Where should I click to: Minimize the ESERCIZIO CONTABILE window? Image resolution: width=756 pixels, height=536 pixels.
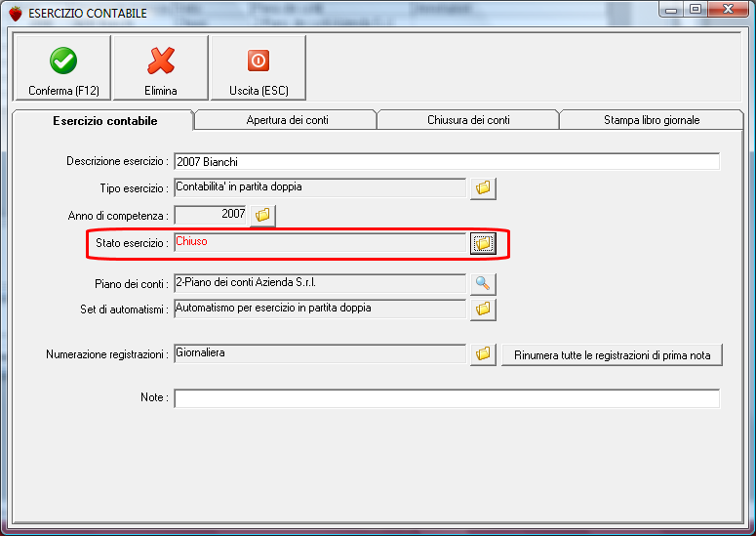pos(671,10)
